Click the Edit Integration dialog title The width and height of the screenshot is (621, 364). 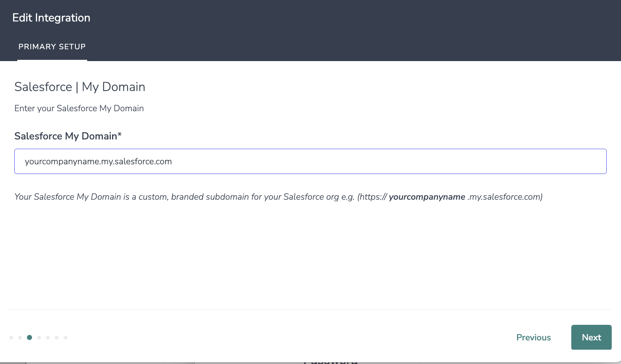51,18
